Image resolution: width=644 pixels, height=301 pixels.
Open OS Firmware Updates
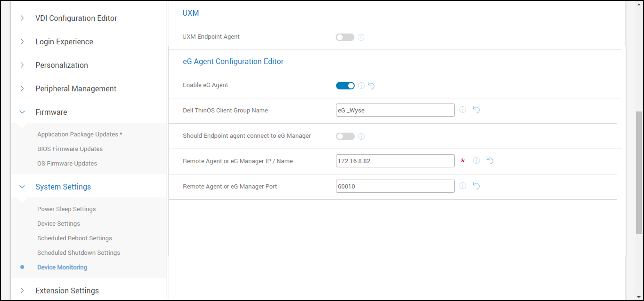[x=67, y=163]
